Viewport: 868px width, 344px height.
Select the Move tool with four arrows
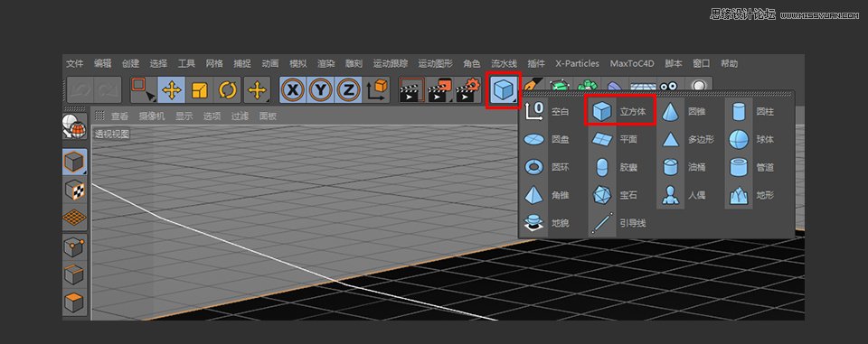(x=172, y=89)
